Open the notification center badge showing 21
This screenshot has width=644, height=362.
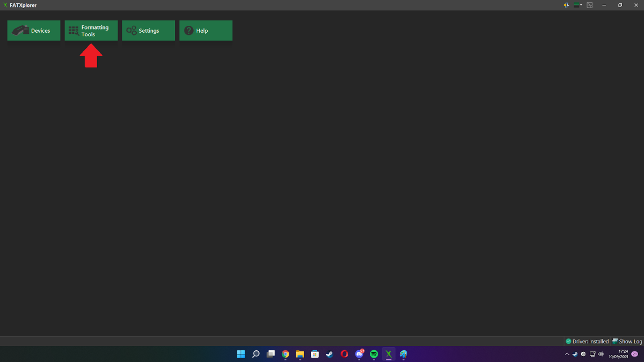click(x=635, y=354)
